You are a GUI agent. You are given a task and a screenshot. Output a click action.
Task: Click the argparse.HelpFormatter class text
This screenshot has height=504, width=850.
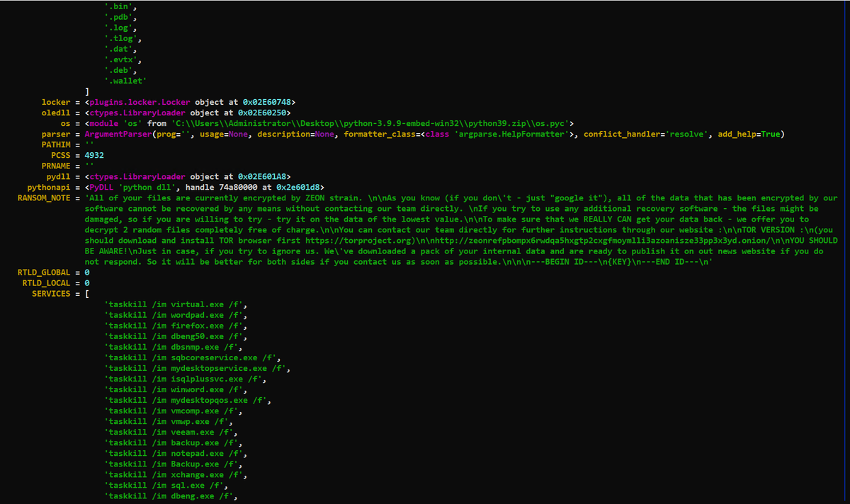coord(513,134)
